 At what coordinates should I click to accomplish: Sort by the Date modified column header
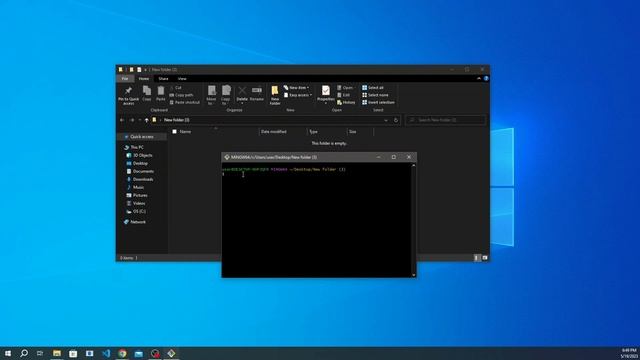tap(273, 131)
